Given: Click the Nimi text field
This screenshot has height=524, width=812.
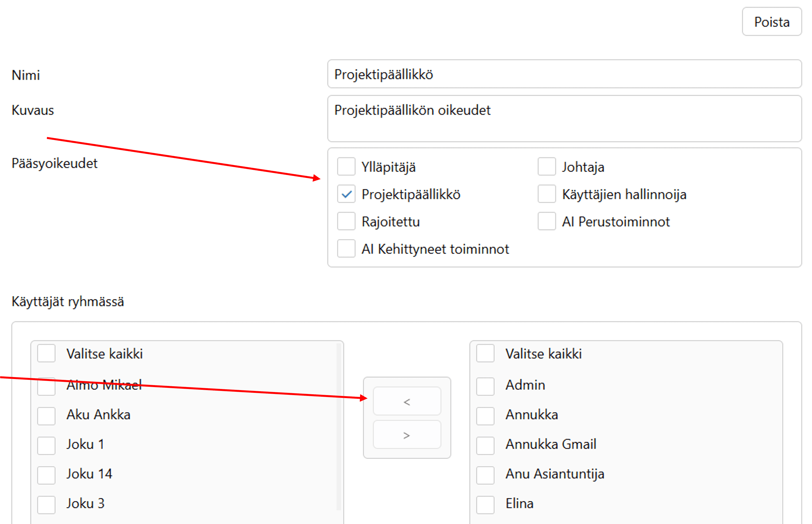Looking at the screenshot, I should coord(564,74).
